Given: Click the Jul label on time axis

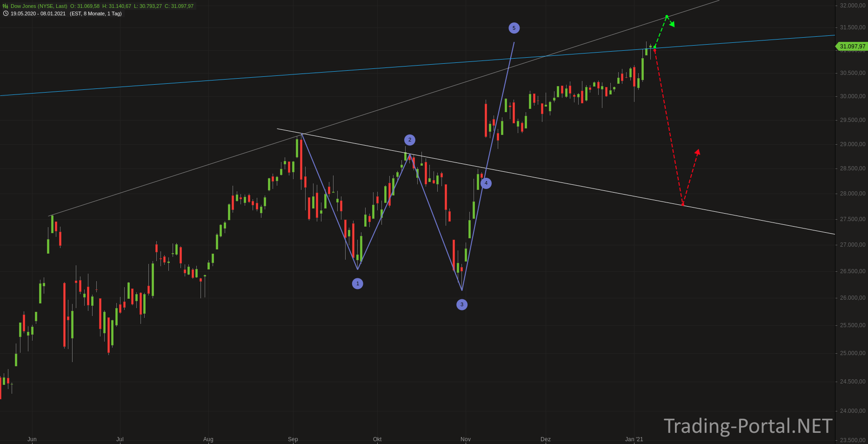Looking at the screenshot, I should click(x=120, y=439).
